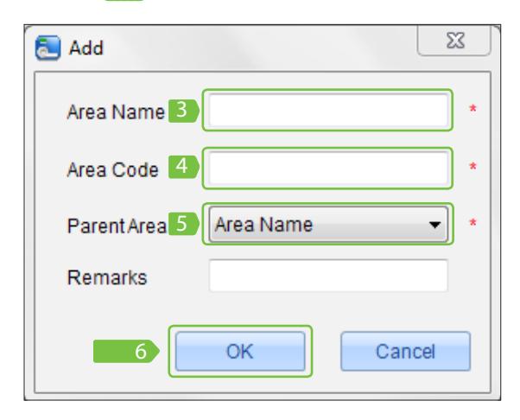The height and width of the screenshot is (420, 520).
Task: Click the red asterisk beside Area Name field
Action: pos(472,109)
